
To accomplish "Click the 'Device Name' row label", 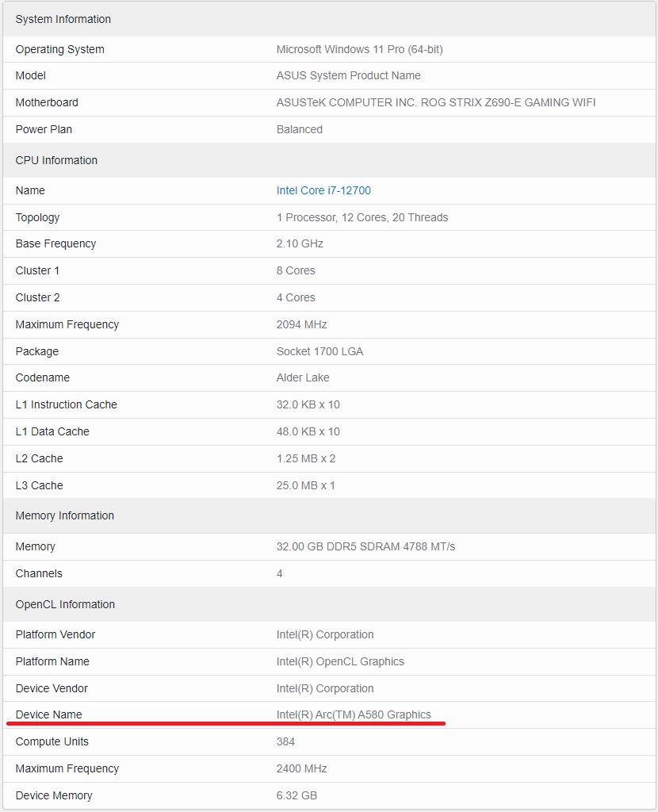I will [x=48, y=714].
